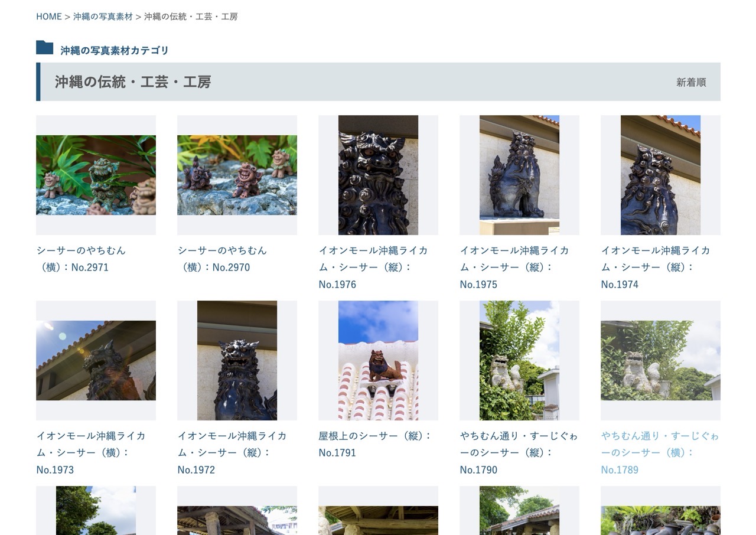Open やちむん通り シーサー No.1789 thumbnail
The width and height of the screenshot is (756, 535).
coord(660,360)
